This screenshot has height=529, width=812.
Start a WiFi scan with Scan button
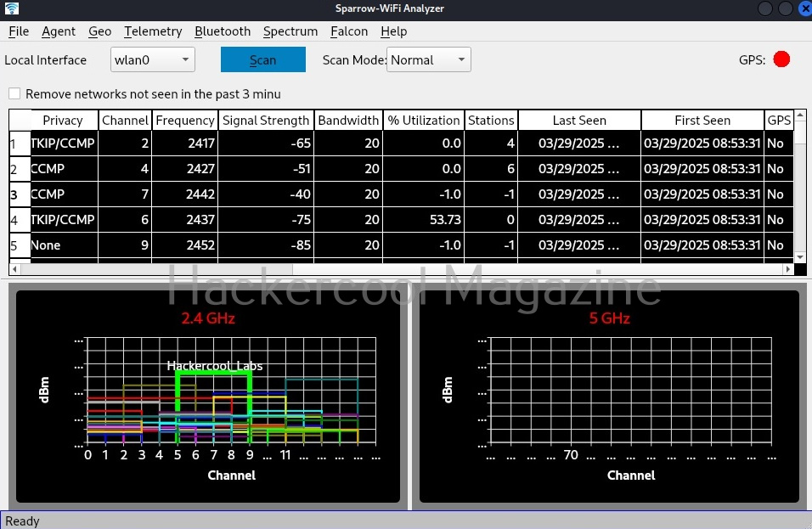[x=263, y=59]
